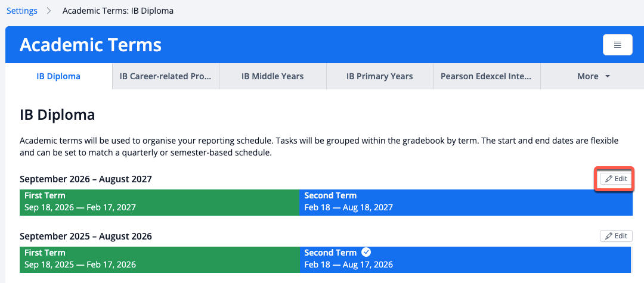Screen dimensions: 644x283
Task: Open the IB Career-related Programme tab
Action: point(166,76)
